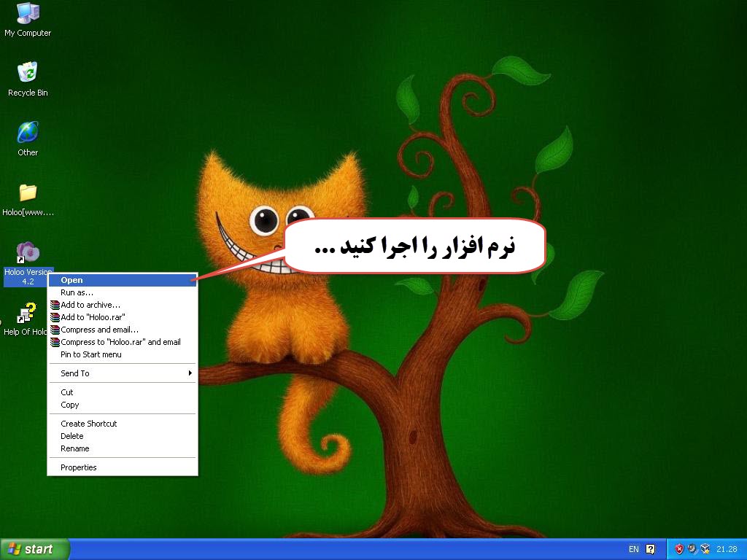747x560 pixels.
Task: Choose Open from the context menu
Action: coord(71,280)
